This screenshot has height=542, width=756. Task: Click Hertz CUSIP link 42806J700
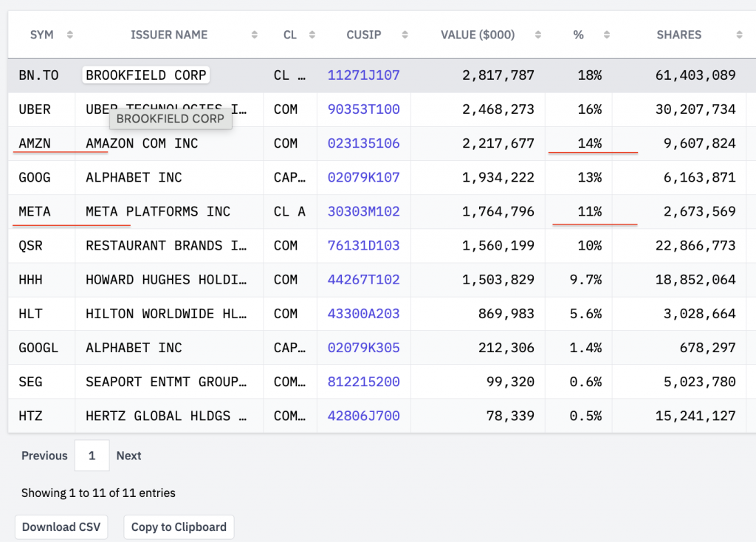pos(363,416)
